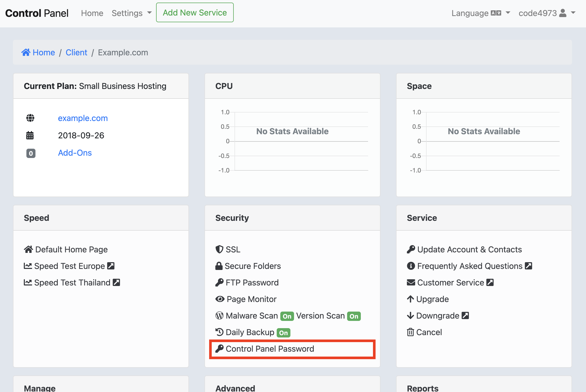Click the globe icon beside example.com
Image resolution: width=586 pixels, height=392 pixels.
(x=30, y=118)
